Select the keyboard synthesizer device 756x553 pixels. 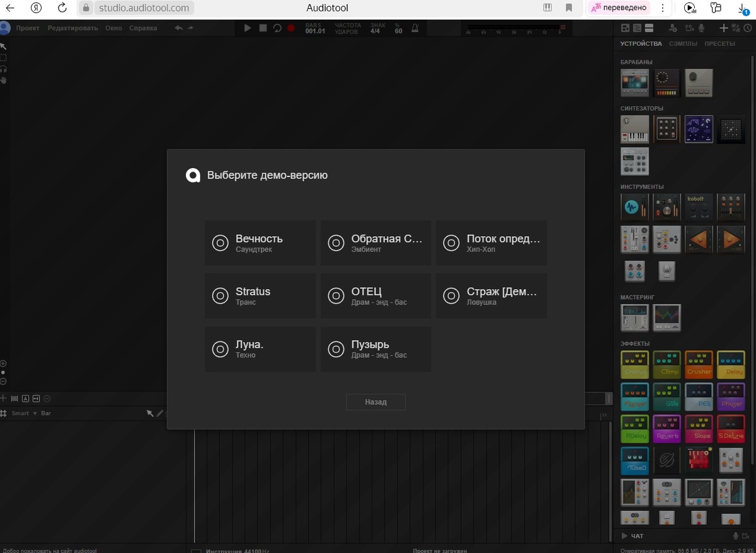click(635, 129)
